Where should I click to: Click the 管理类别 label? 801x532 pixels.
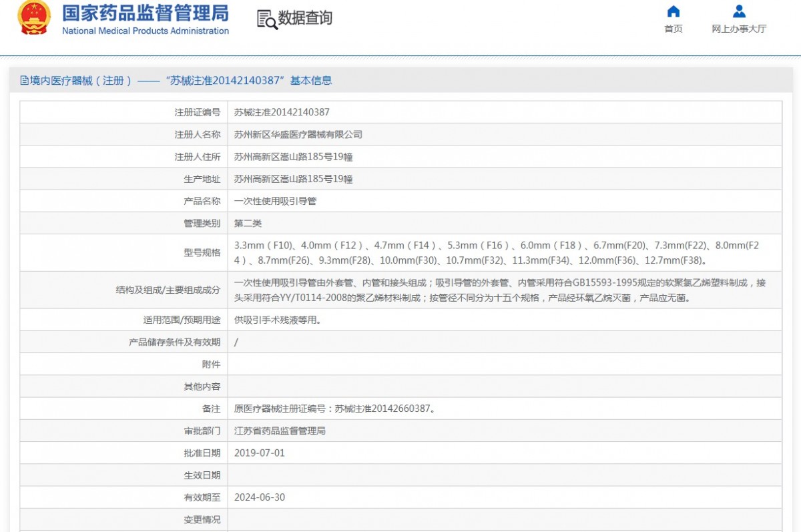[x=202, y=224]
